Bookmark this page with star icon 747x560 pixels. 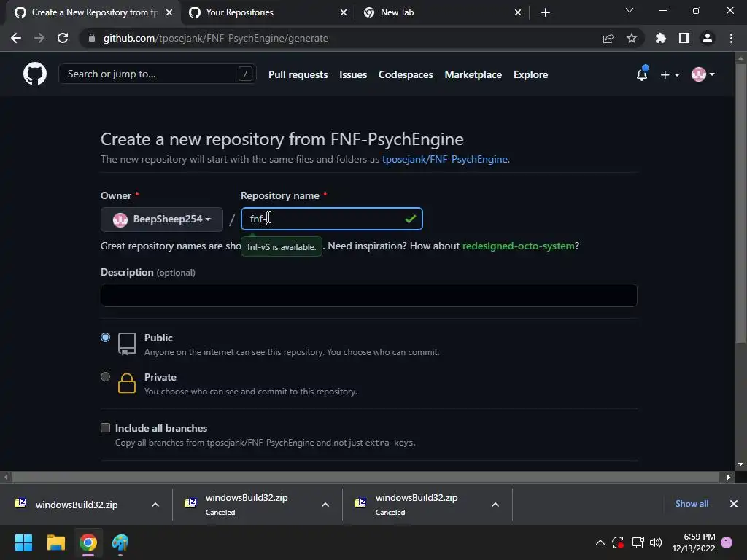pyautogui.click(x=631, y=38)
